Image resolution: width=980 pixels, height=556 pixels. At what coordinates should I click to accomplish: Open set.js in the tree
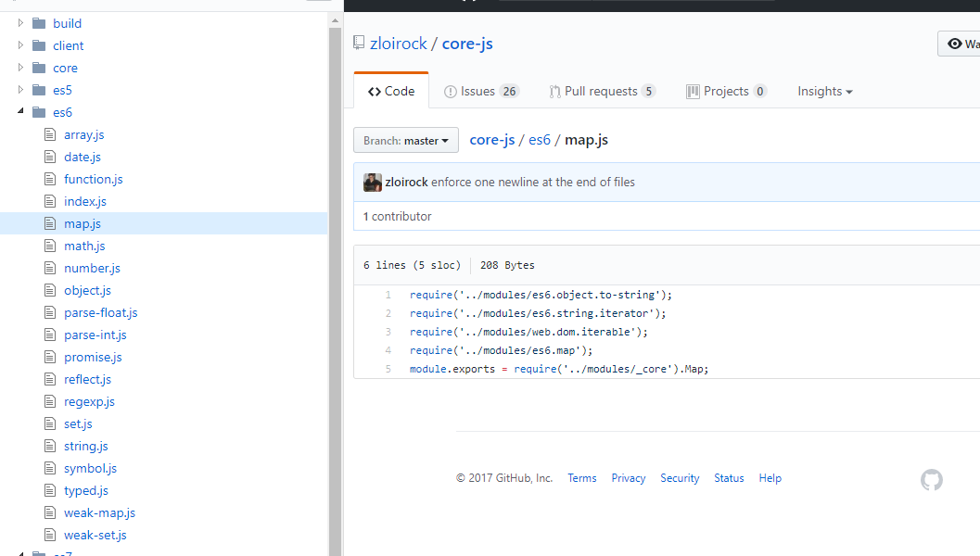point(78,423)
